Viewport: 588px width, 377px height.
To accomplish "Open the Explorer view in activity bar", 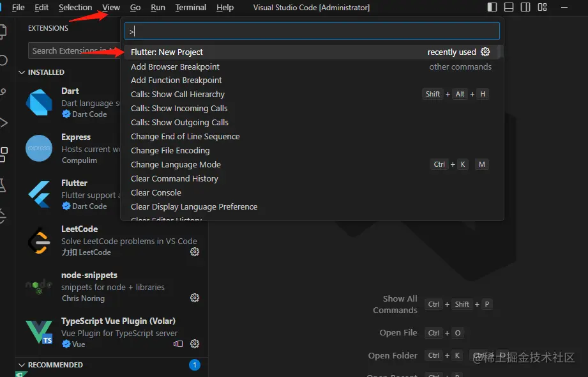I will pyautogui.click(x=3, y=31).
